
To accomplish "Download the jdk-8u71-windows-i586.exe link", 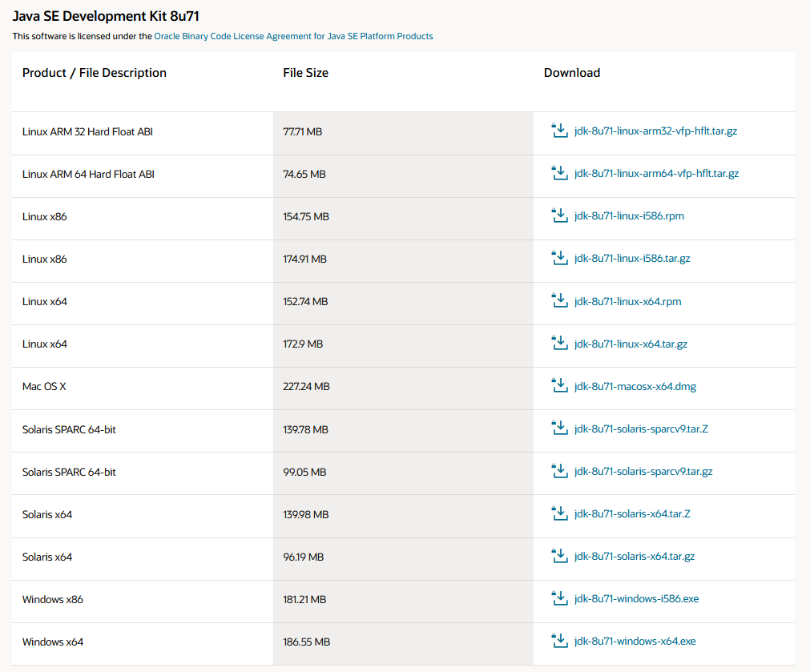I will (636, 598).
